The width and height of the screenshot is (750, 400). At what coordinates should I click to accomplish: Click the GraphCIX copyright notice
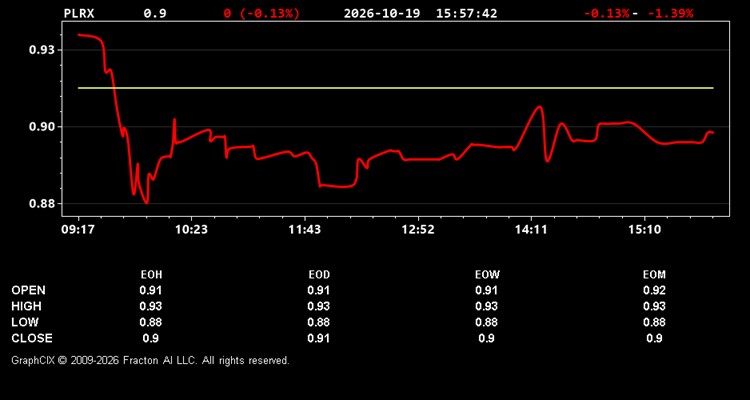click(150, 360)
